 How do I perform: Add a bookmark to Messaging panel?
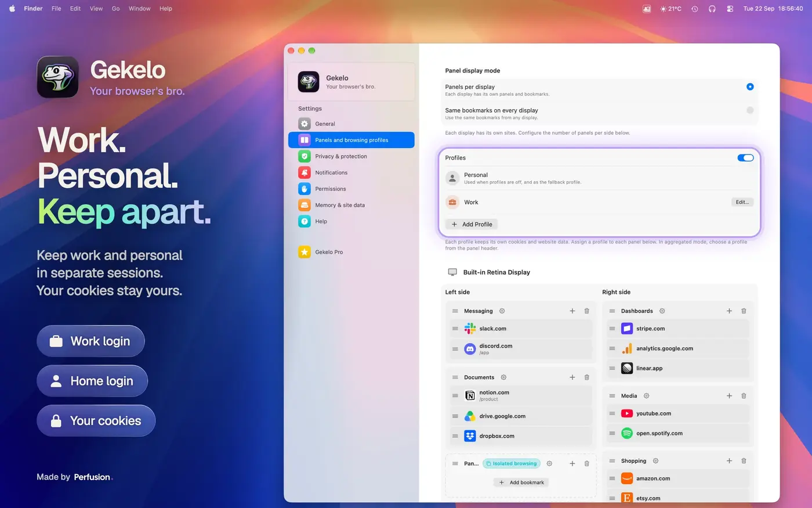click(572, 311)
